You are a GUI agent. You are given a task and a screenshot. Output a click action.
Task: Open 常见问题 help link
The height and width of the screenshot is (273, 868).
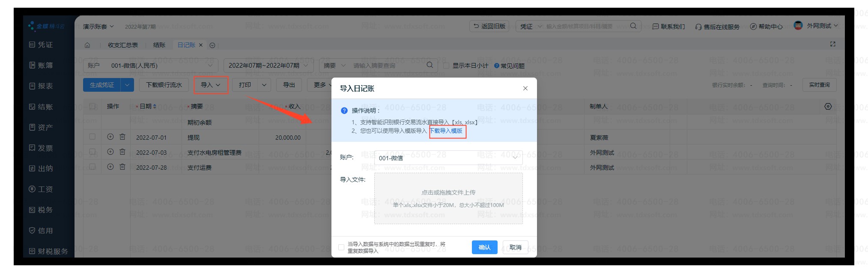coord(509,66)
